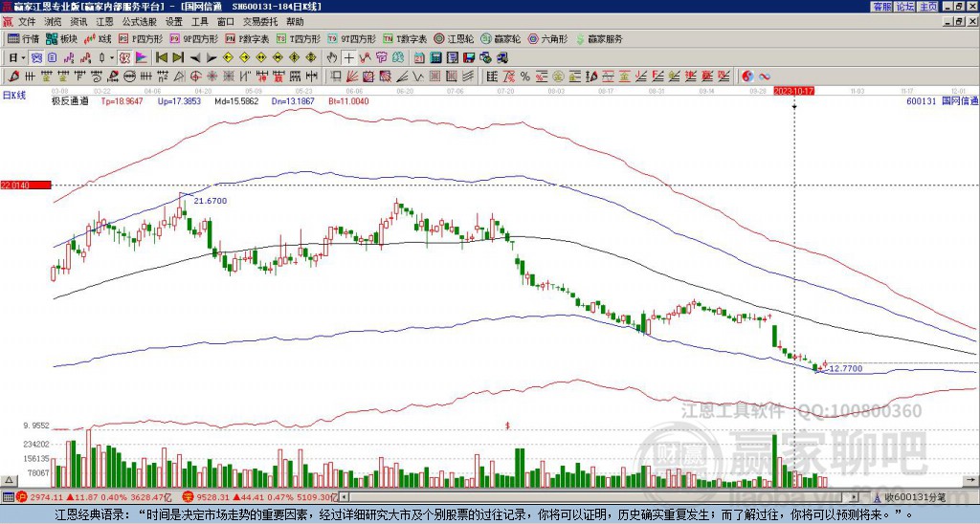Click the 600131 国网信通 stock label

click(x=942, y=101)
